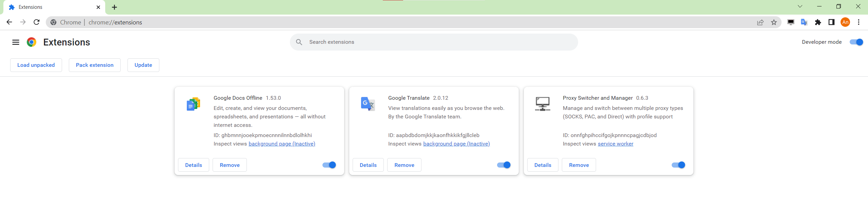Turn off Google Translate extension

coord(504,165)
